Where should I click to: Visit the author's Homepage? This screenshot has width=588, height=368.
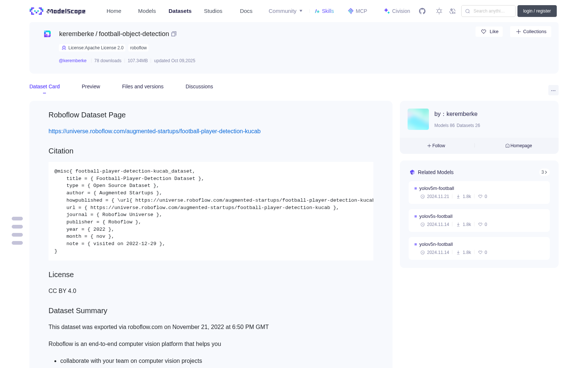(x=519, y=146)
